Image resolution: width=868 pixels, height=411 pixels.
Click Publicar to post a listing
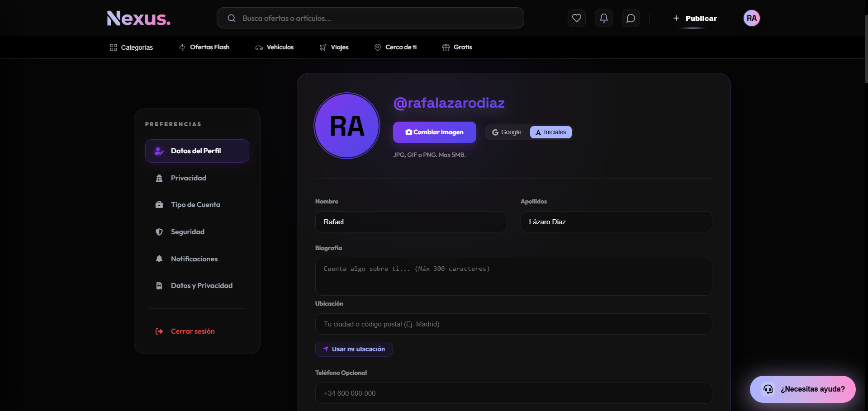click(x=695, y=18)
